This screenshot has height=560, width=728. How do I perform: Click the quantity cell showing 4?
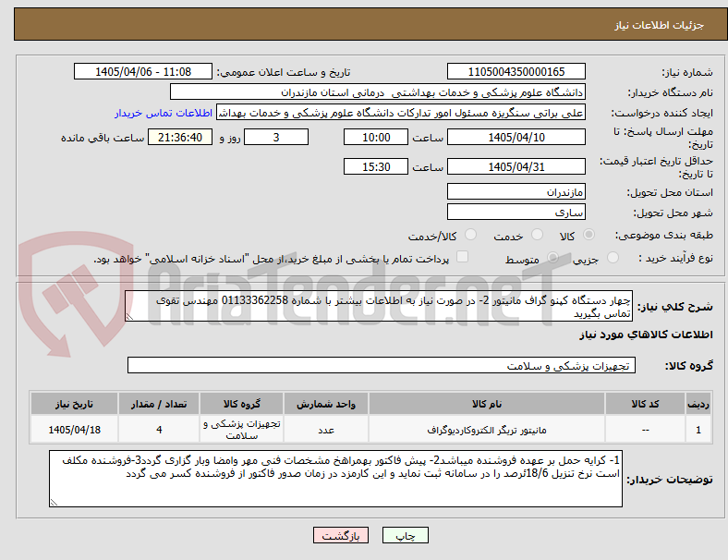159,430
